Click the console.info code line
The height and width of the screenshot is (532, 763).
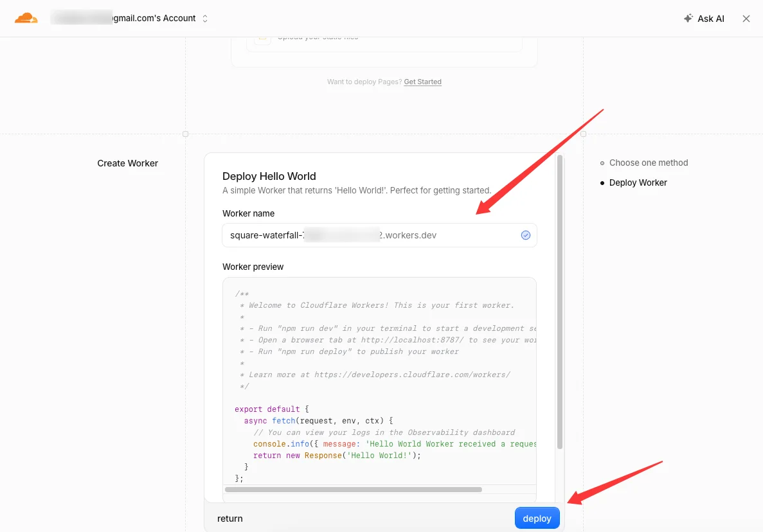coord(395,444)
